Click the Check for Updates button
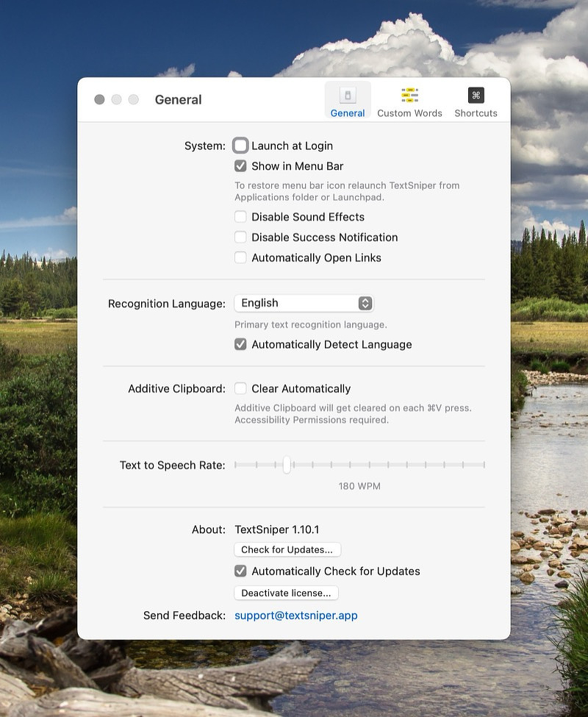This screenshot has height=717, width=588. [287, 549]
